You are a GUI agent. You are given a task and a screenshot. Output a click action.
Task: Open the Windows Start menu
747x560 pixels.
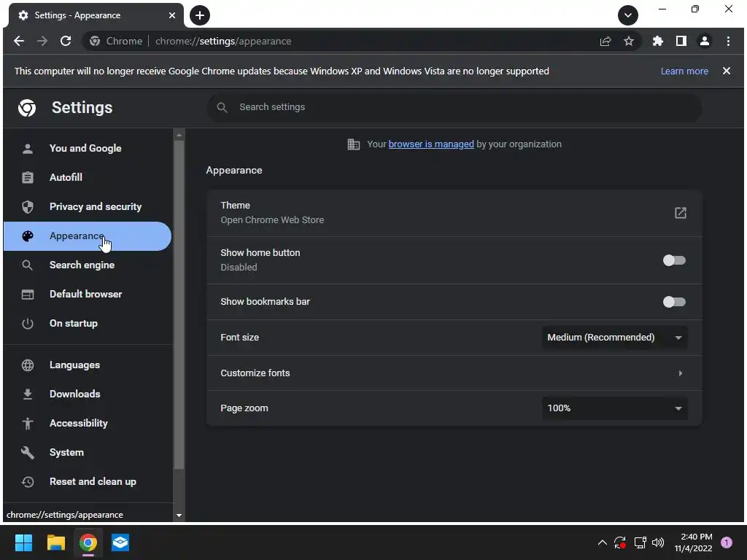pyautogui.click(x=23, y=542)
